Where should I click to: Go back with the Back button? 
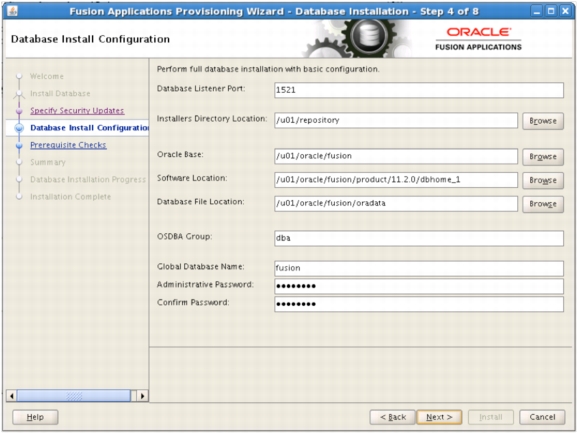(x=393, y=417)
